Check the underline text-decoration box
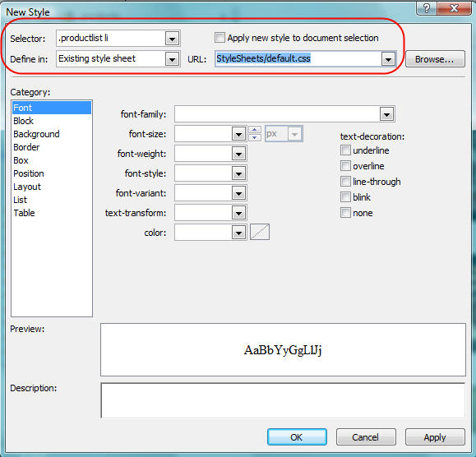The height and width of the screenshot is (457, 476). (x=345, y=150)
